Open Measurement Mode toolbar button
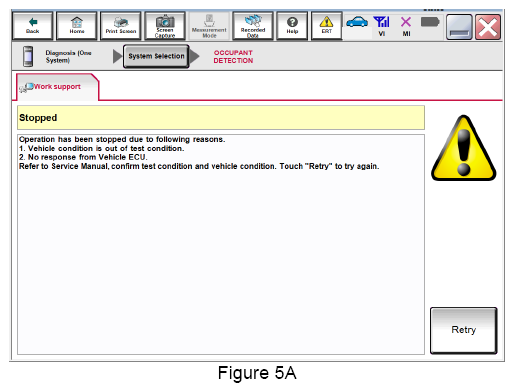The height and width of the screenshot is (392, 514). pyautogui.click(x=209, y=26)
